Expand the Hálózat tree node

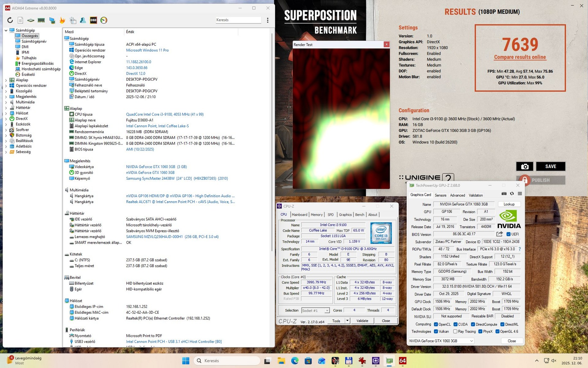[x=6, y=113]
